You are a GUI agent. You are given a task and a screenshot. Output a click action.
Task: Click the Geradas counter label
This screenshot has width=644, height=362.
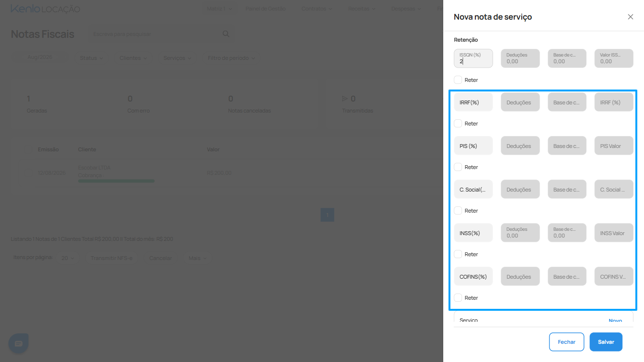pyautogui.click(x=37, y=111)
